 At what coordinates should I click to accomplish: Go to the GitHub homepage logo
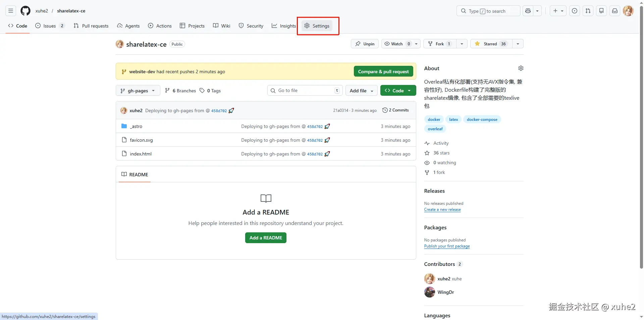pos(25,11)
